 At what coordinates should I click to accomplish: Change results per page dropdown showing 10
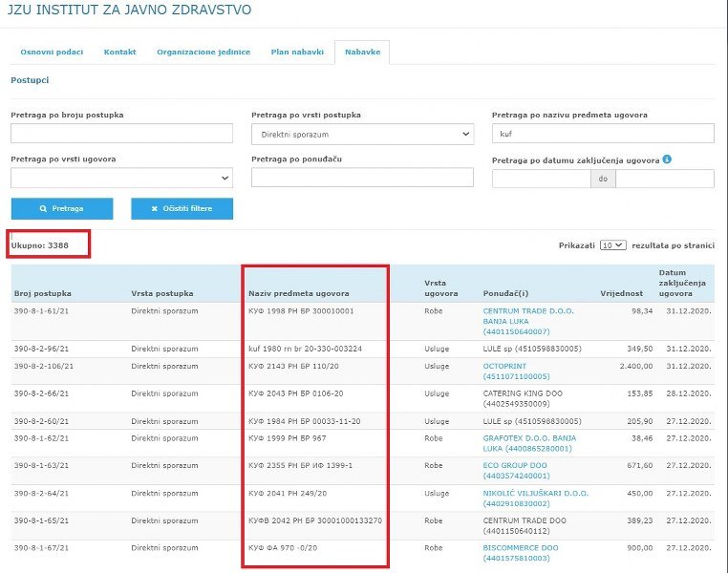[x=613, y=245]
